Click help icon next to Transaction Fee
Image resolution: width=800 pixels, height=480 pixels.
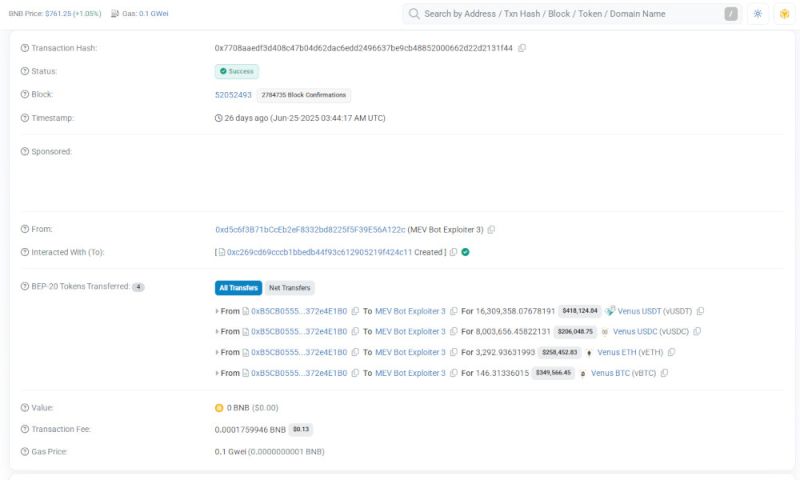24,429
